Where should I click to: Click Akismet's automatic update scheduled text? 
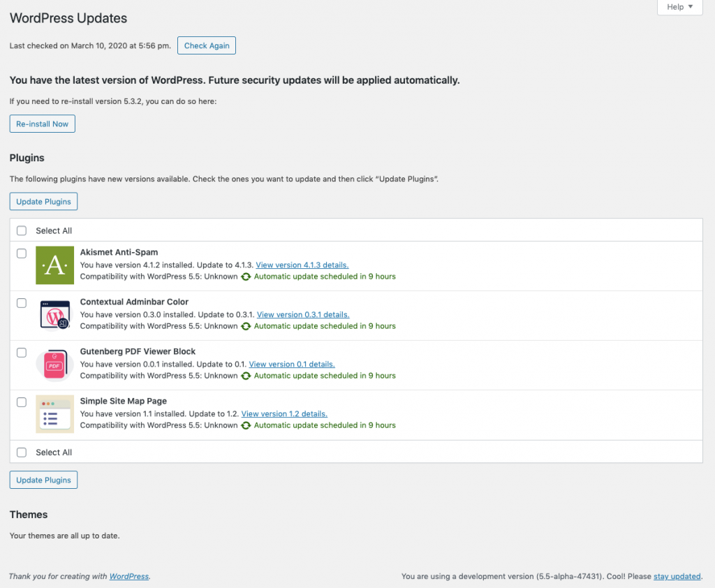click(x=325, y=277)
